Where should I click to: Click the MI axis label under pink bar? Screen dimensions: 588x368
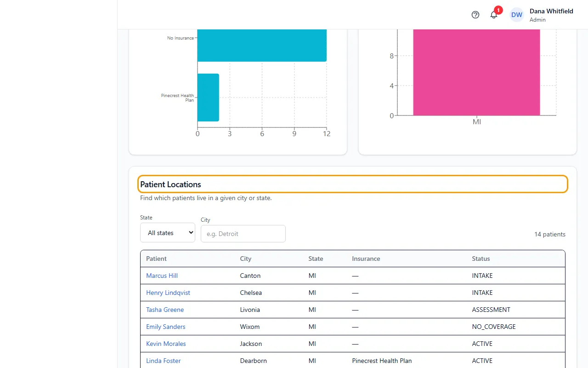click(477, 122)
